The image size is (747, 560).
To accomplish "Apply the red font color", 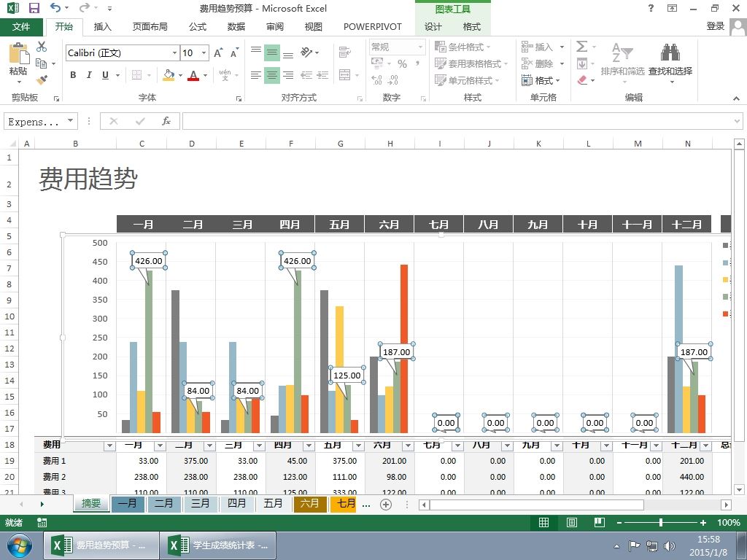I will pos(193,75).
